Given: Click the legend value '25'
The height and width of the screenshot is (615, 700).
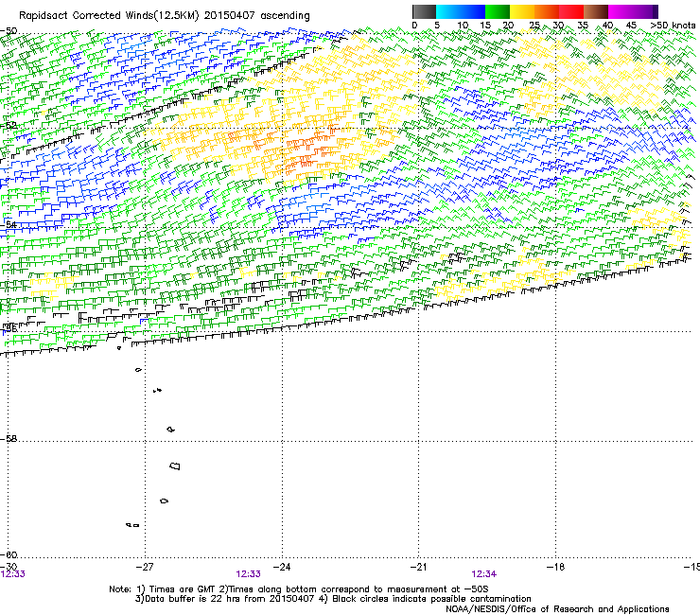Looking at the screenshot, I should pos(534,26).
